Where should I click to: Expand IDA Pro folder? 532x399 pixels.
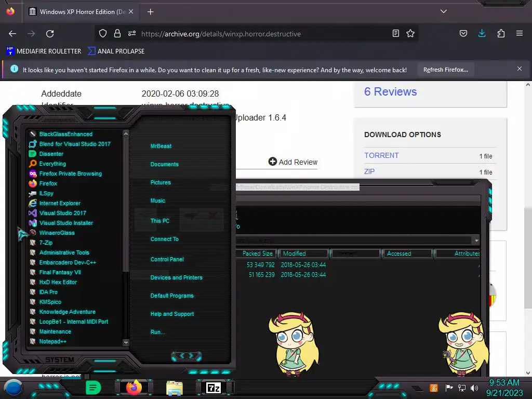[44, 292]
